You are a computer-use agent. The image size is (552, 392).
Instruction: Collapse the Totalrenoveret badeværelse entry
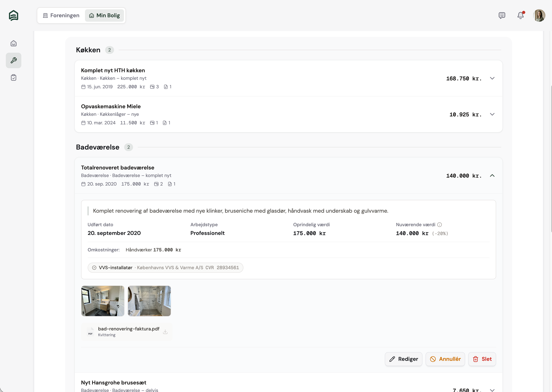pos(492,176)
